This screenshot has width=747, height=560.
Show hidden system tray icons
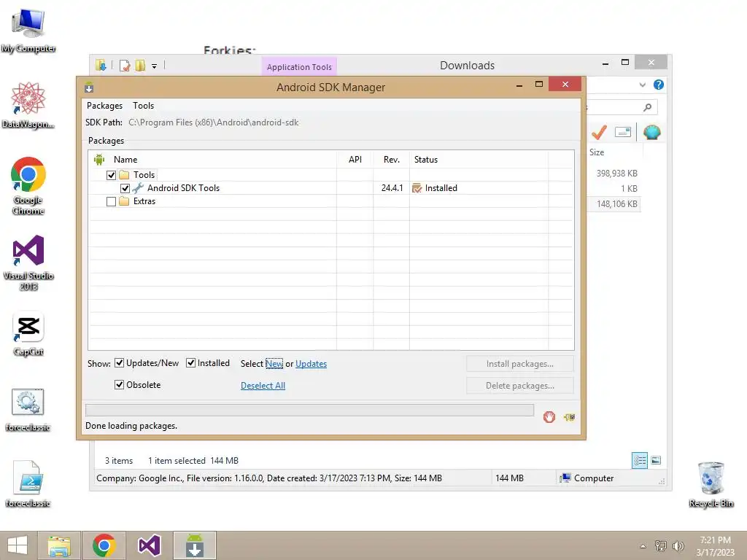(643, 546)
